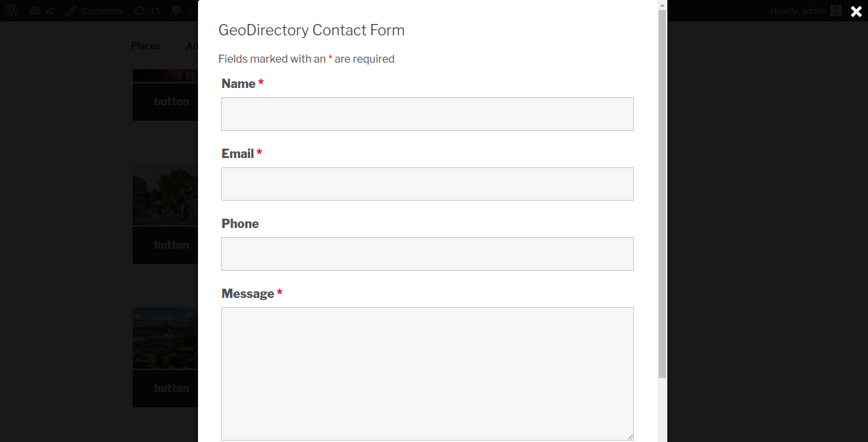868x442 pixels.
Task: Click the second listing thumbnail with trees
Action: [x=165, y=195]
